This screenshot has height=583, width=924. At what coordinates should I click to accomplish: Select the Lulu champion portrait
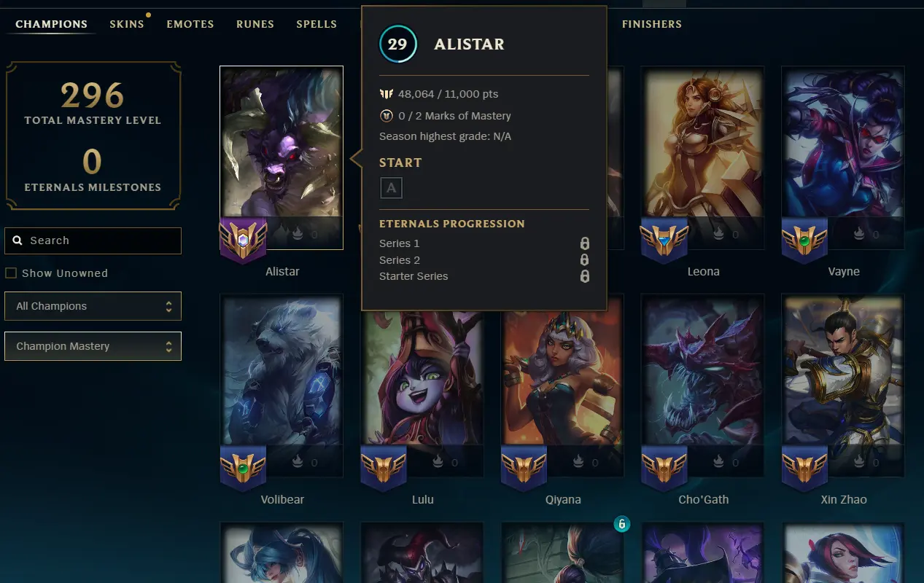pyautogui.click(x=422, y=386)
